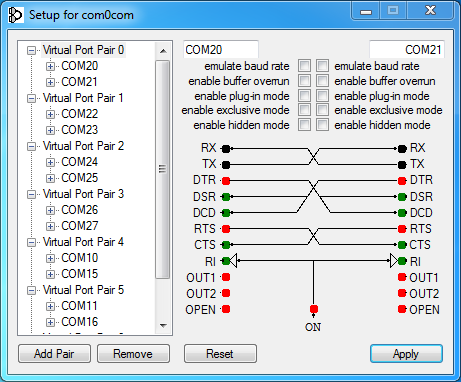The image size is (461, 382).
Task: Click the COM20 RTS red pin
Action: click(226, 229)
